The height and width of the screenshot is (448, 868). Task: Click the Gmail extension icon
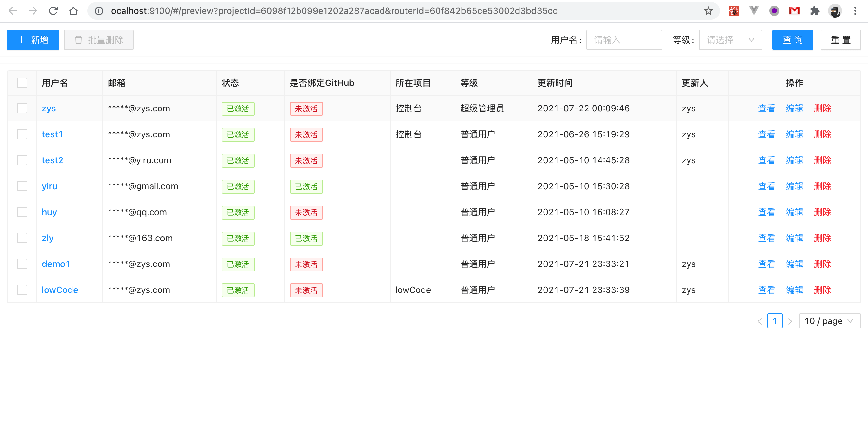pos(794,11)
